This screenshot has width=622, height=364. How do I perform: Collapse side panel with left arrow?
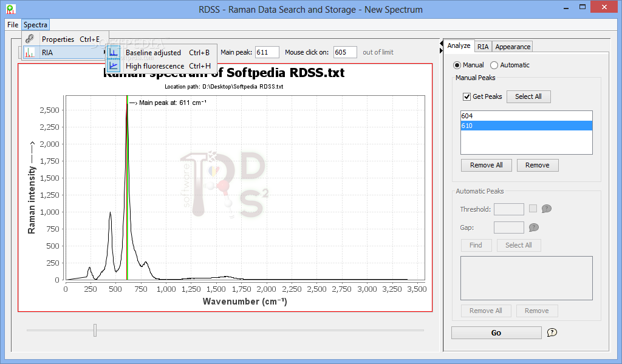coord(441,43)
